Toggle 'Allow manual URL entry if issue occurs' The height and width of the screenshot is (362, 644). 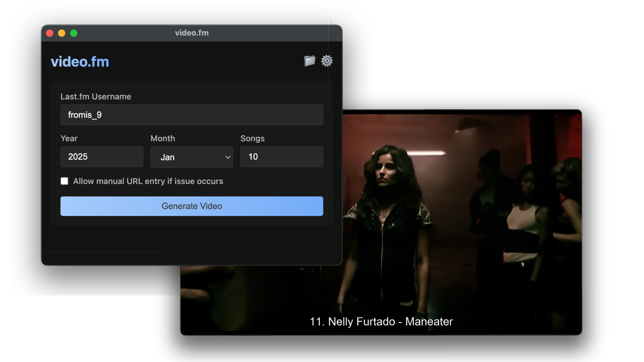pos(64,181)
